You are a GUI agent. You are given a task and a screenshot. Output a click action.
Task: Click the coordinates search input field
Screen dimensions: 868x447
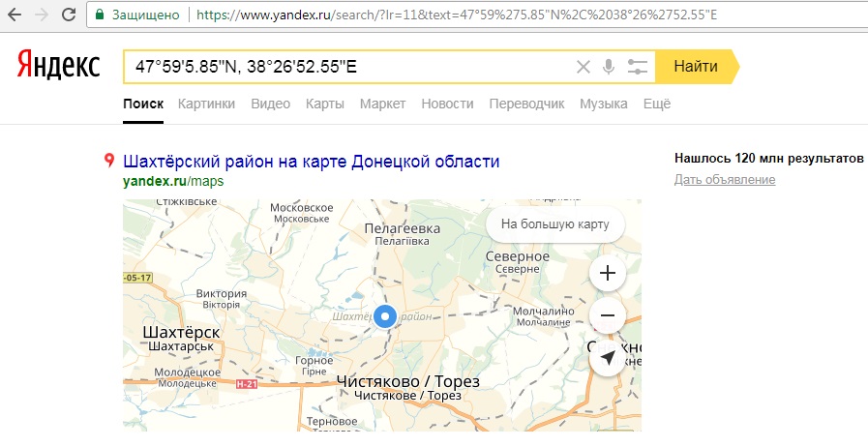tap(348, 67)
